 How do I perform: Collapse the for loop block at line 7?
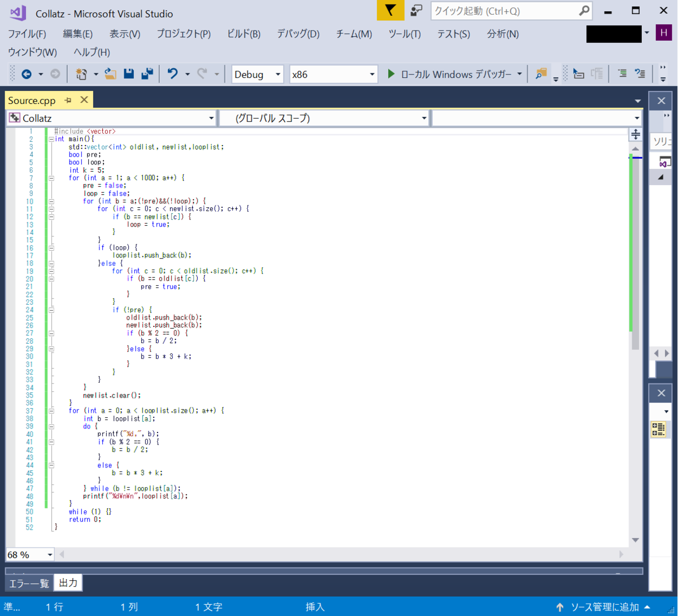coord(51,178)
